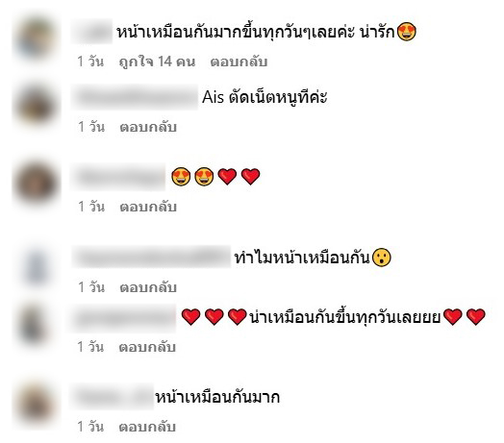This screenshot has width=504, height=443.
Task: Open blurred username before Ais comment
Action: click(135, 97)
